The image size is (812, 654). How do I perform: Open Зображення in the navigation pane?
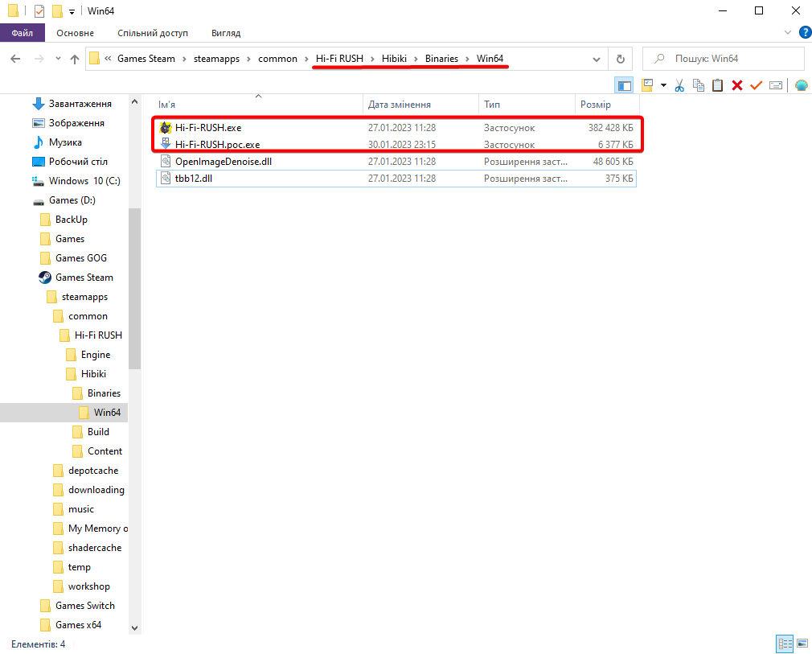69,123
